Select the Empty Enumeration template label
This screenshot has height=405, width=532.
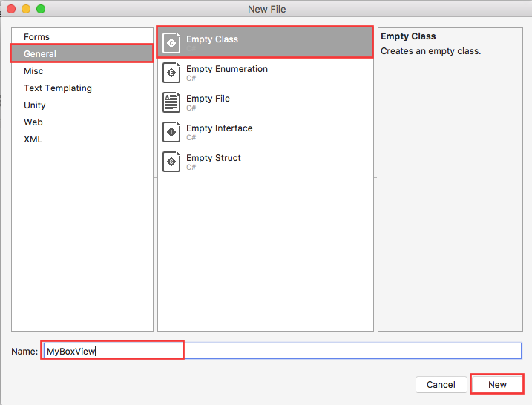(x=227, y=69)
